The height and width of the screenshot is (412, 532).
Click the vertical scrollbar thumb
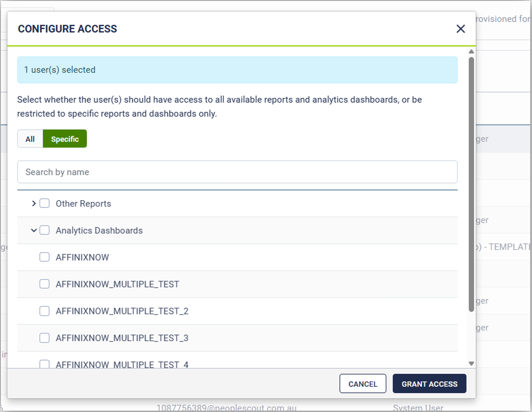tap(471, 184)
